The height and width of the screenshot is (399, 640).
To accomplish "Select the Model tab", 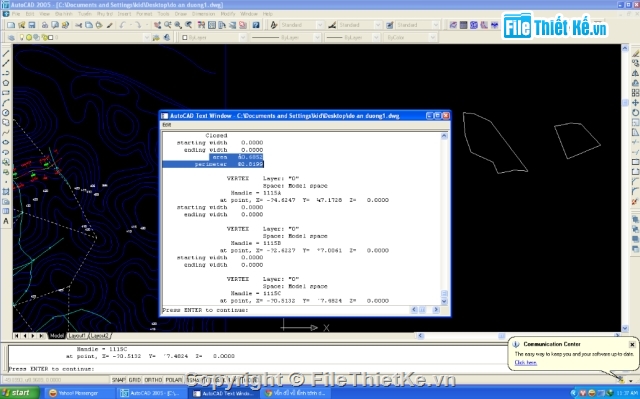I will click(x=57, y=336).
